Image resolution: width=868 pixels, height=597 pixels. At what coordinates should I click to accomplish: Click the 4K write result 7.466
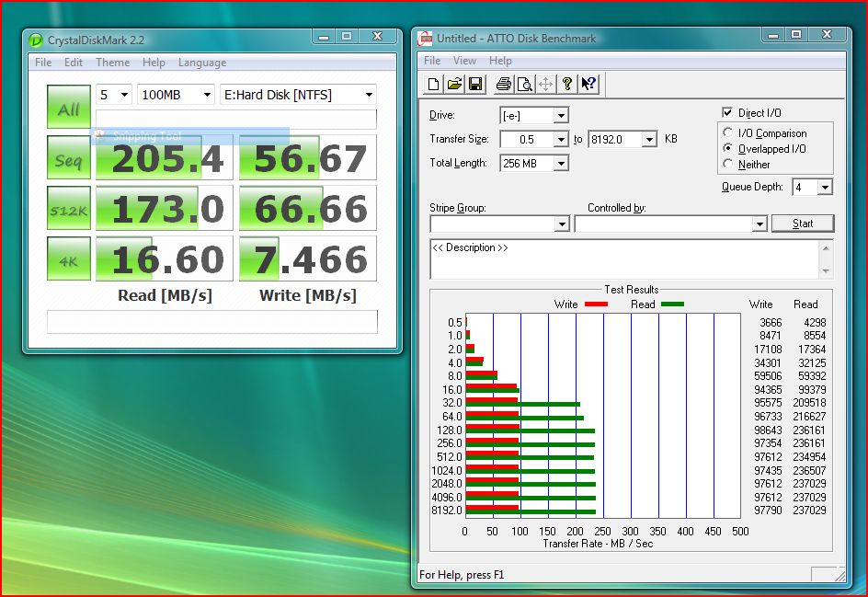pyautogui.click(x=308, y=258)
